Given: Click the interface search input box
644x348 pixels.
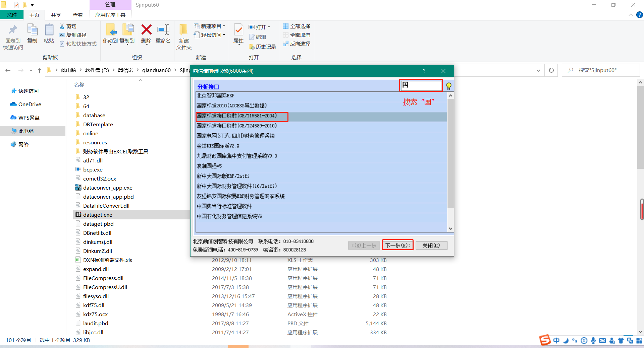Looking at the screenshot, I should (x=421, y=85).
